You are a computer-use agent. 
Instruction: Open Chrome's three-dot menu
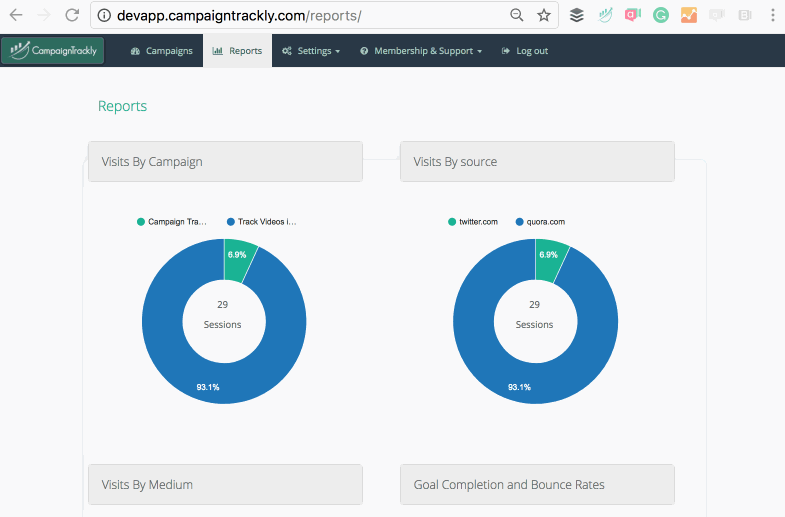pos(773,15)
